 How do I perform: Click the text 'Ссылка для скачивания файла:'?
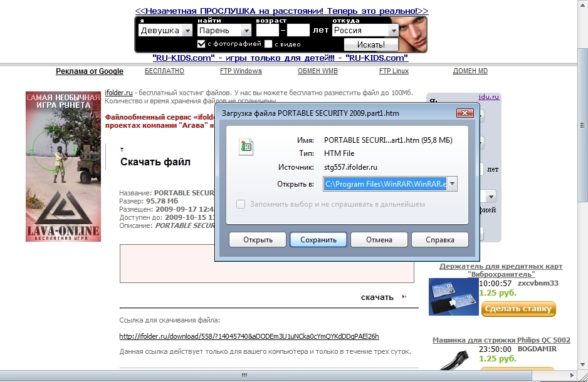point(170,320)
